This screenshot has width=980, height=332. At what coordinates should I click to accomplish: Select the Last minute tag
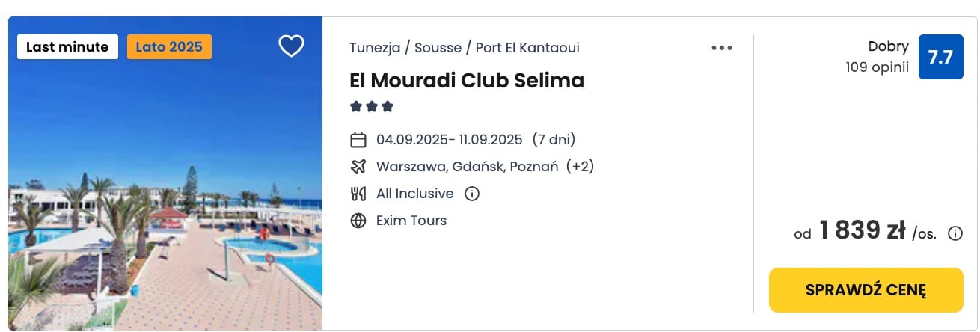[x=67, y=47]
